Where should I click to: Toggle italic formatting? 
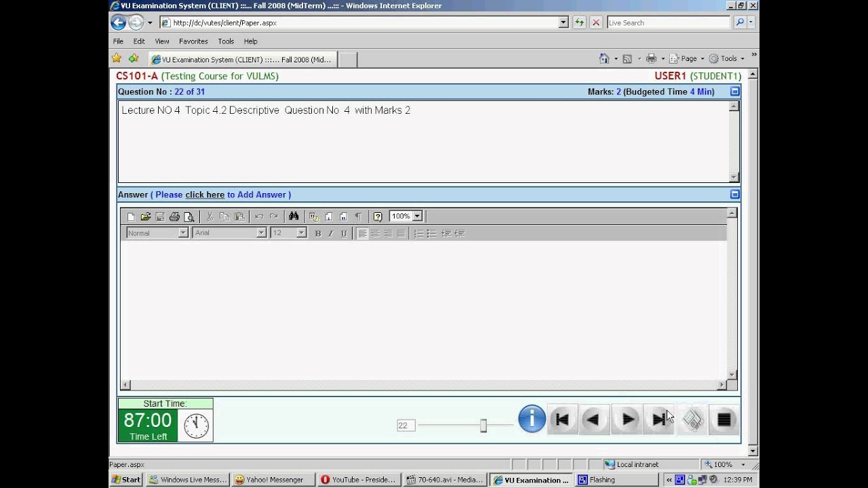(x=331, y=233)
